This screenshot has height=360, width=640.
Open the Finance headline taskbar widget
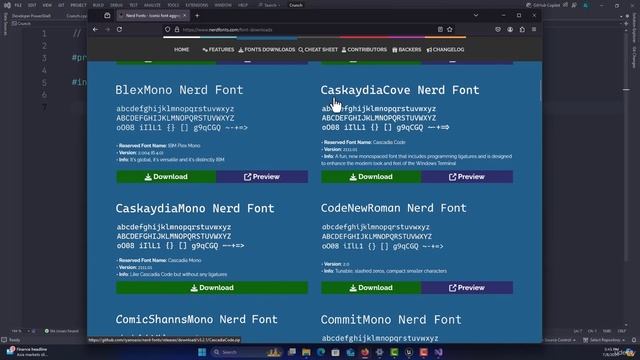point(27,352)
